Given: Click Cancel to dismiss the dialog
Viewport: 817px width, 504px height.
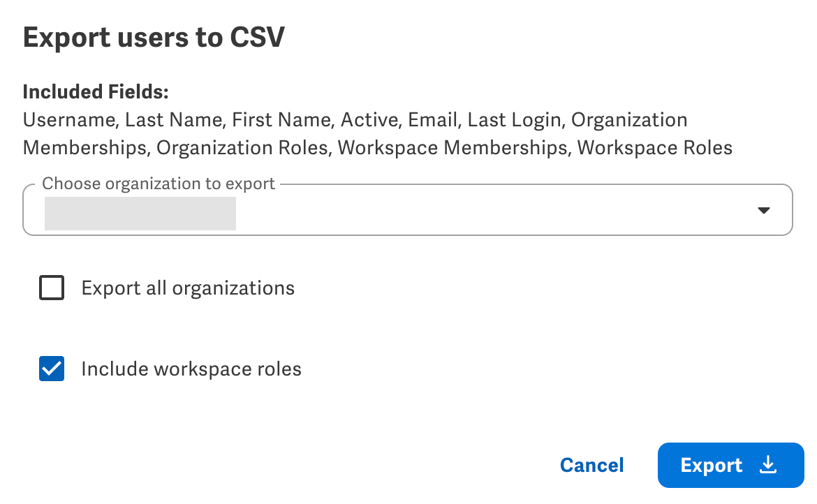Looking at the screenshot, I should [591, 465].
